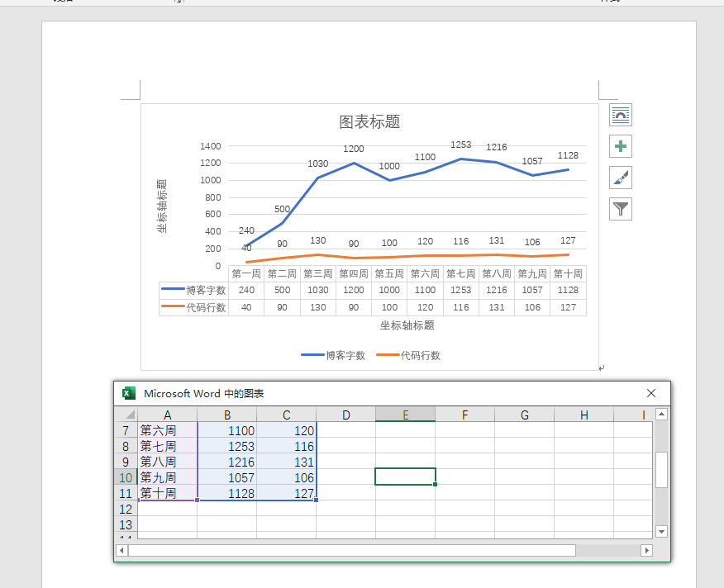Click the vertical scrollbar thumb in spreadsheet
The image size is (724, 588).
click(661, 469)
